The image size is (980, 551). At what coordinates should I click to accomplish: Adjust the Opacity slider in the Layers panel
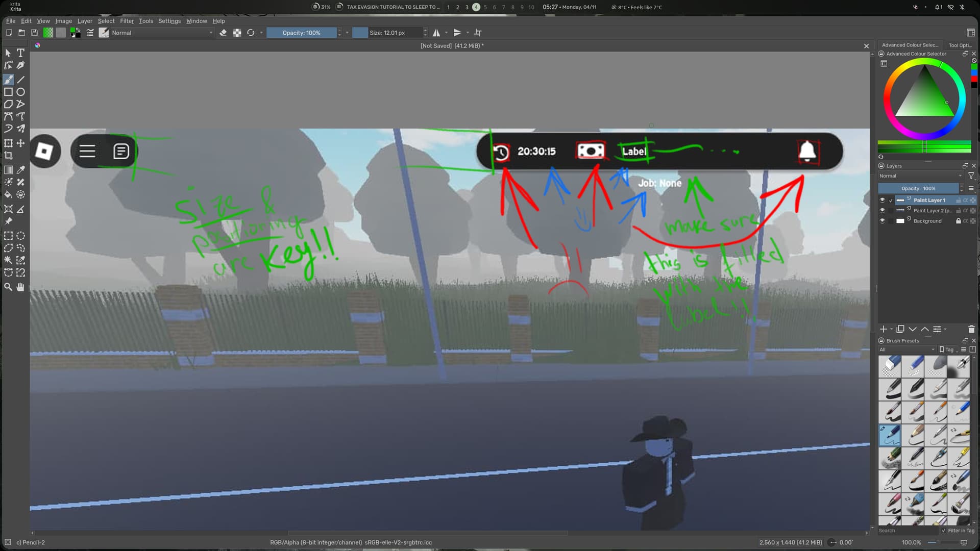919,188
